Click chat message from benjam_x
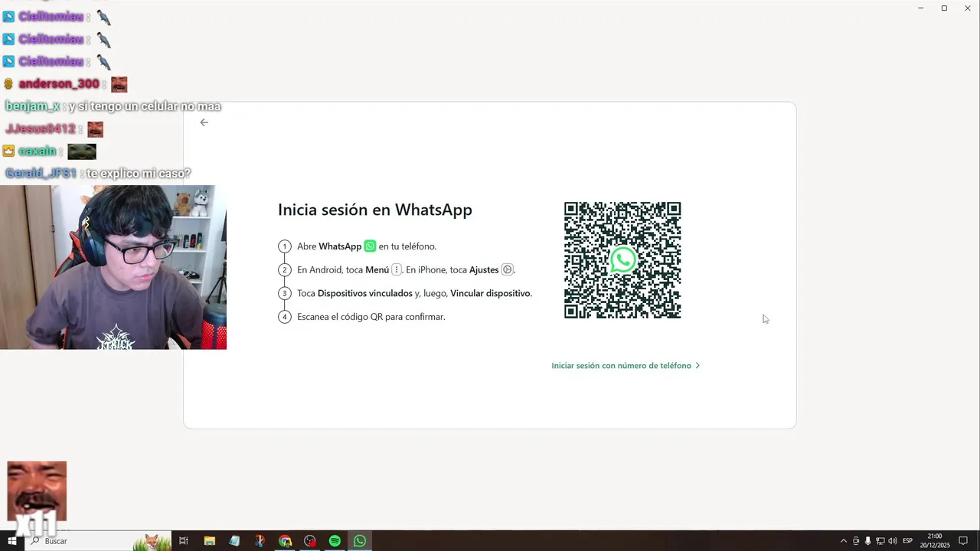Image resolution: width=980 pixels, height=551 pixels. tap(113, 106)
